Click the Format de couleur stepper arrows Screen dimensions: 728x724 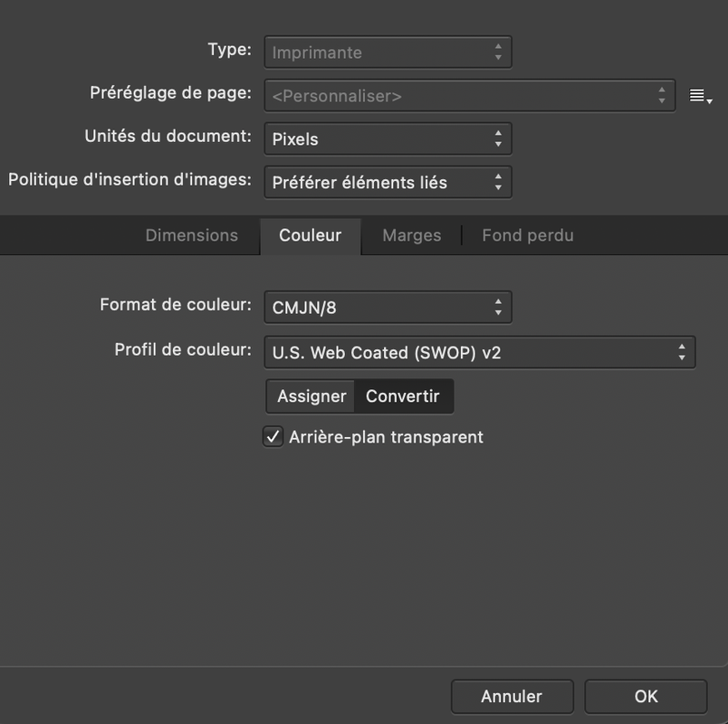pyautogui.click(x=498, y=307)
